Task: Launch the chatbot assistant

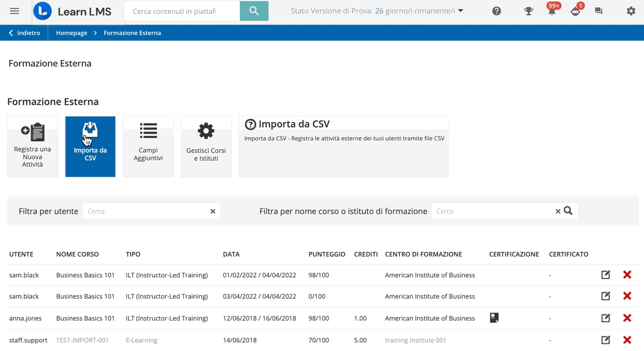Action: (x=575, y=10)
